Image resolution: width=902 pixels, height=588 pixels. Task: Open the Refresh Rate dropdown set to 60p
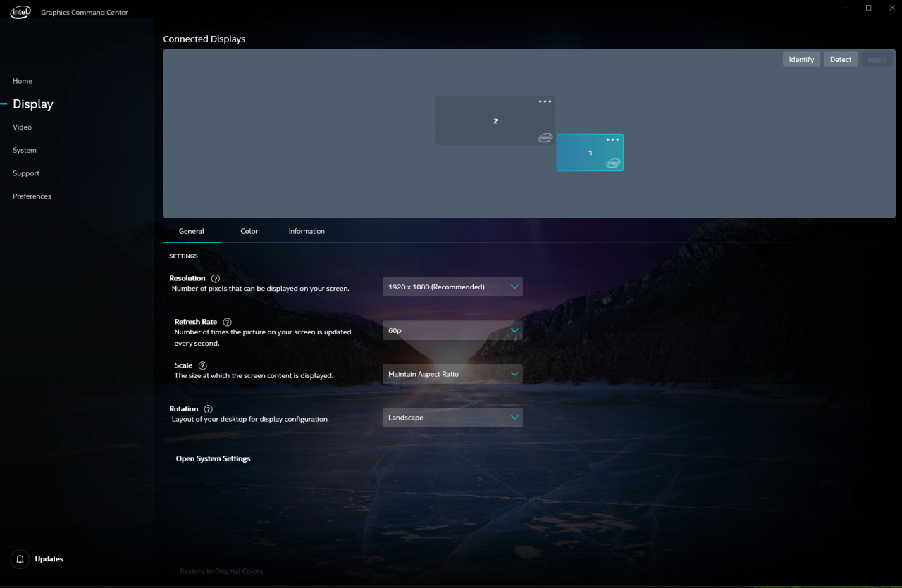452,330
